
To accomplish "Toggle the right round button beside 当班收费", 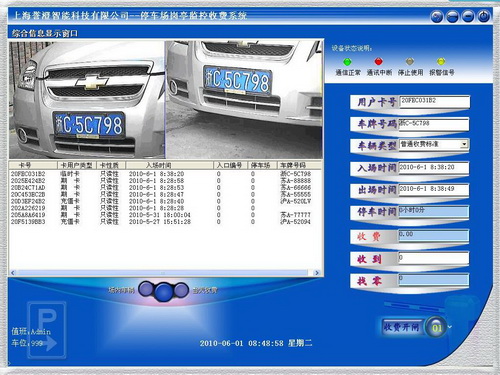I will click(x=181, y=289).
